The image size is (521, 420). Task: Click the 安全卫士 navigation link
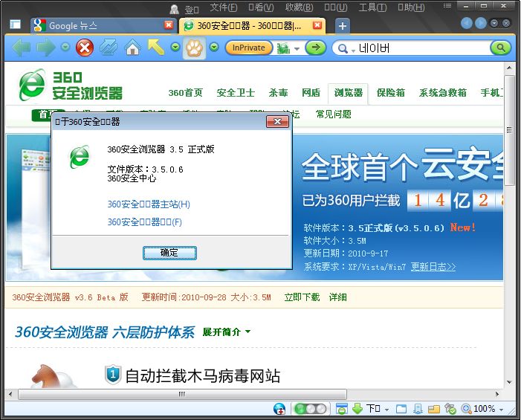tap(236, 93)
